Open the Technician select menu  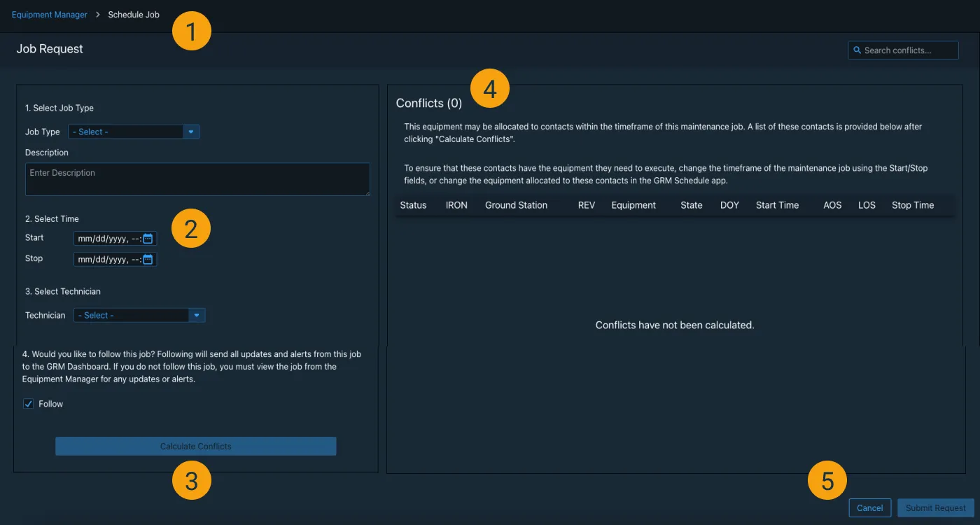click(132, 316)
